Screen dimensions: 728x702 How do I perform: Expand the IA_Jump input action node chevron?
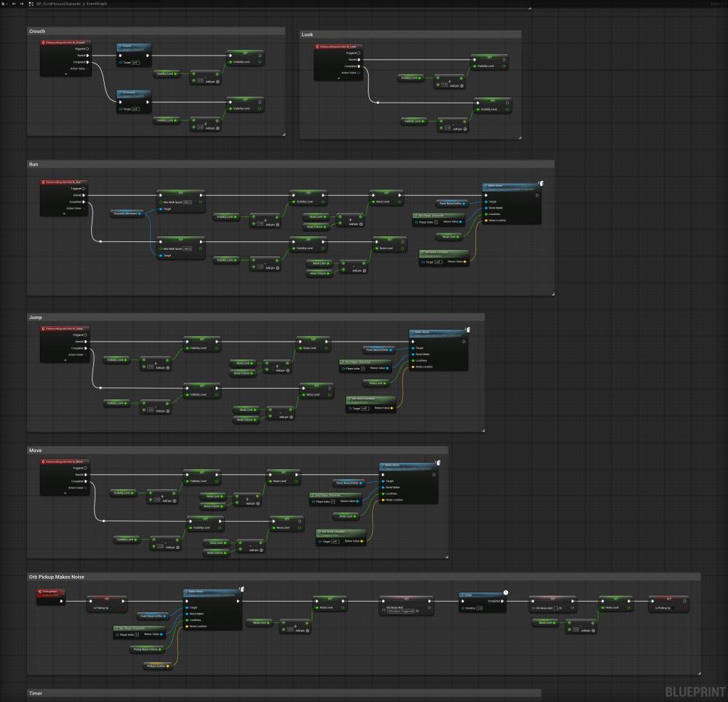pyautogui.click(x=64, y=360)
